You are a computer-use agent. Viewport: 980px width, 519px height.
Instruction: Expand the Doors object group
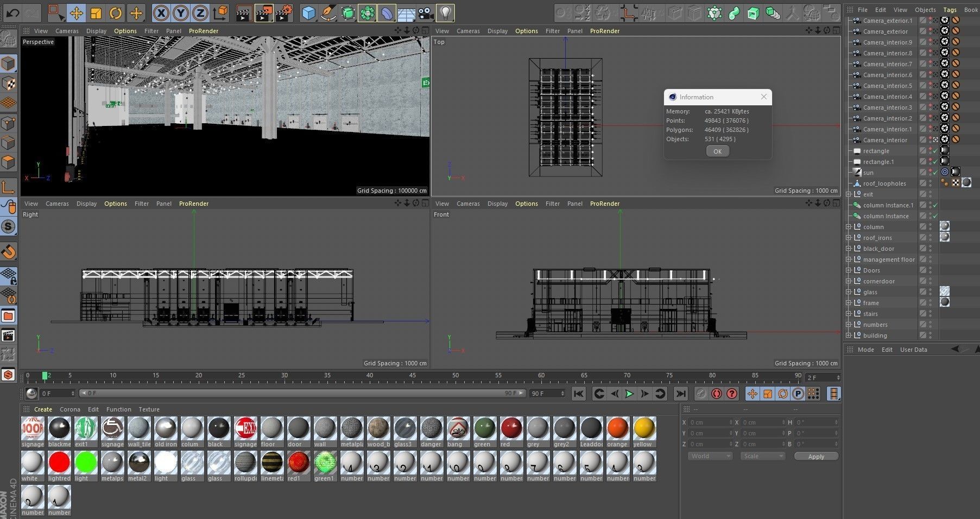click(849, 270)
